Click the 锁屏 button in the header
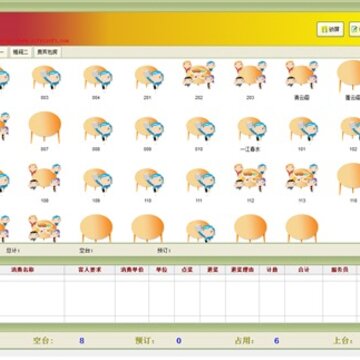Screen dimensions: 360x360 (x=330, y=29)
